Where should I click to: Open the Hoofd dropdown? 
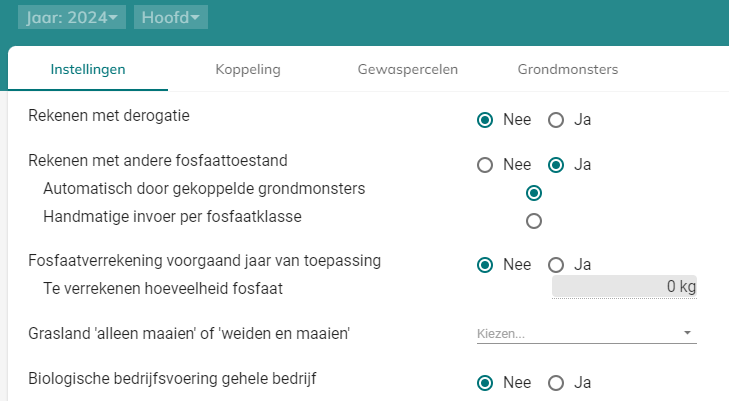(x=170, y=17)
